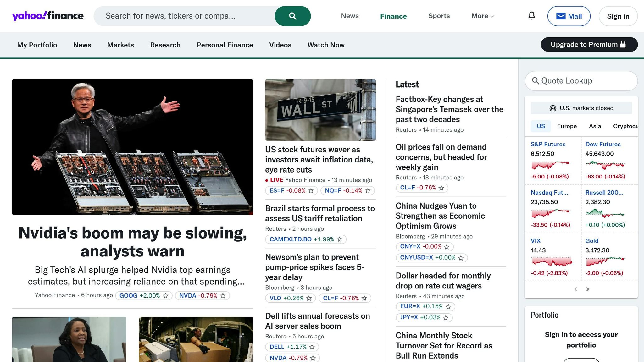Star the CNYUSD=X ticker

[x=461, y=258]
